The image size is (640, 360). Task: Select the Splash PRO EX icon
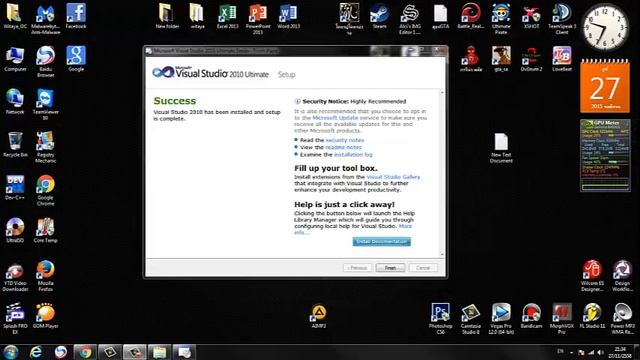click(x=15, y=319)
